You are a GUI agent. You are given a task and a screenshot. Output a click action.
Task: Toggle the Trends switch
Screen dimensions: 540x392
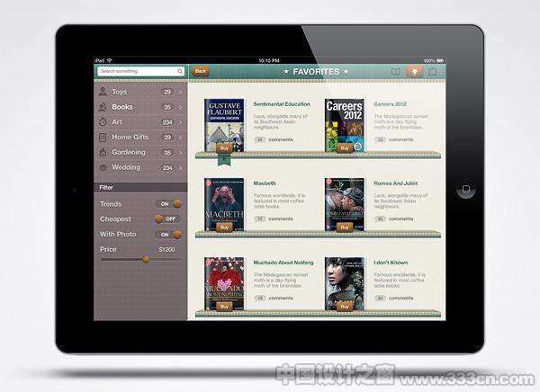pos(168,204)
